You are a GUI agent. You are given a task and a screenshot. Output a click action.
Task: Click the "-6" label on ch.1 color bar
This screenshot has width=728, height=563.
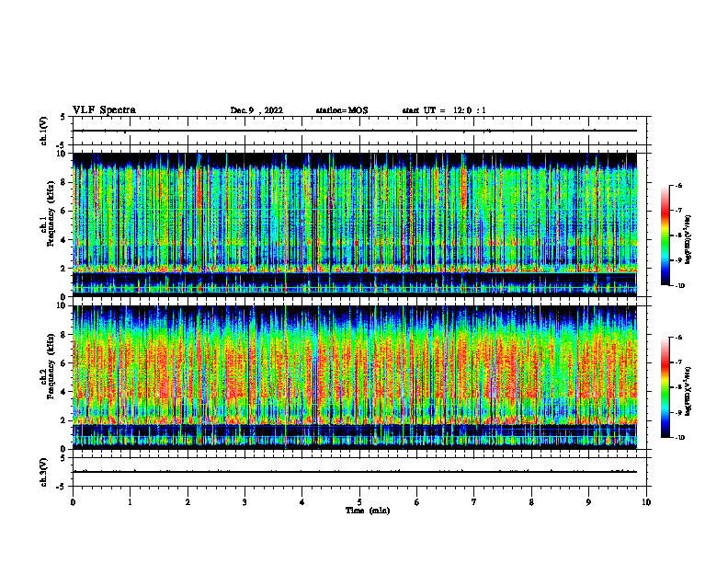pos(677,185)
